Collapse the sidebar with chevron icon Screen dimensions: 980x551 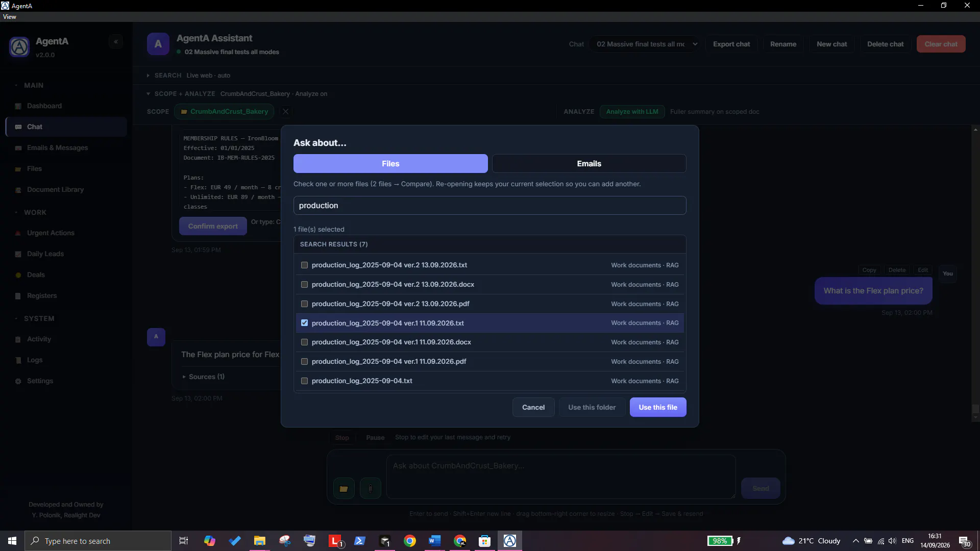pyautogui.click(x=116, y=42)
